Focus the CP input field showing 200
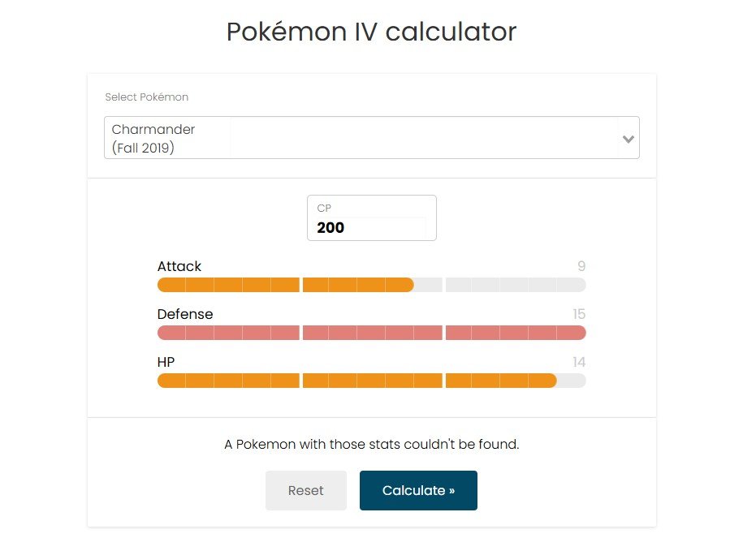 click(x=371, y=227)
